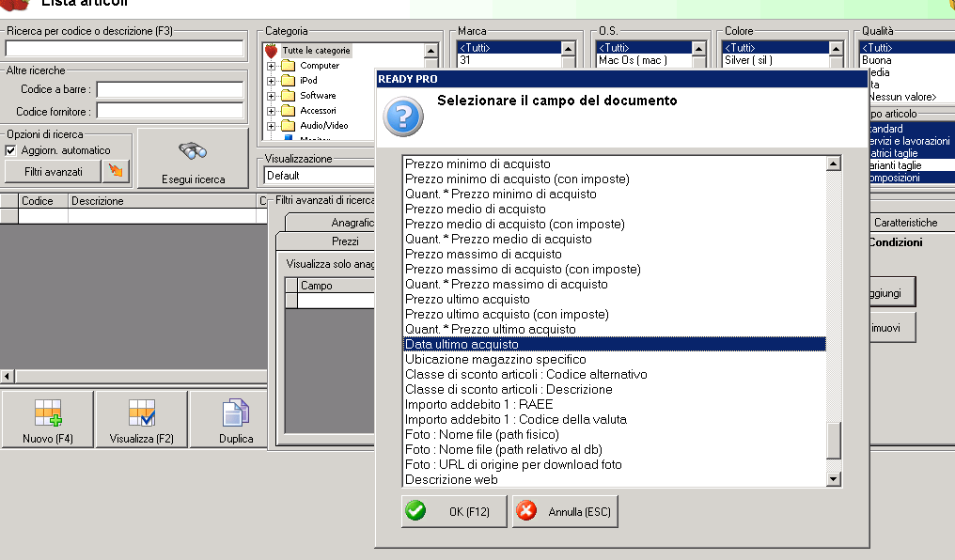Screen dimensions: 955x560
Task: Cancel with the Annulla (ESC) button
Action: (x=565, y=511)
